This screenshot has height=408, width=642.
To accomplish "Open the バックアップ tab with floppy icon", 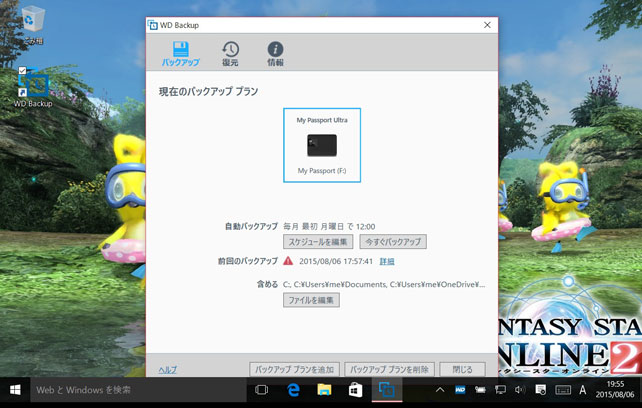I will [180, 54].
